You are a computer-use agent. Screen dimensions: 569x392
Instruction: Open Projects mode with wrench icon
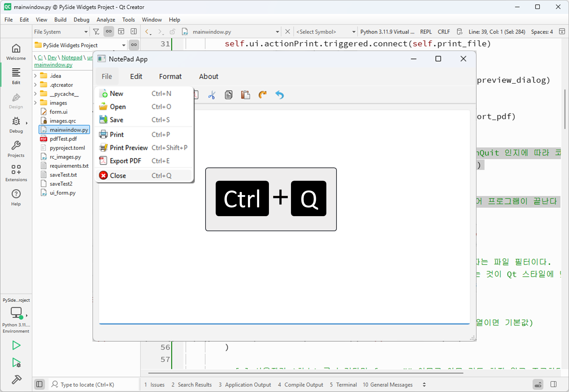click(16, 149)
